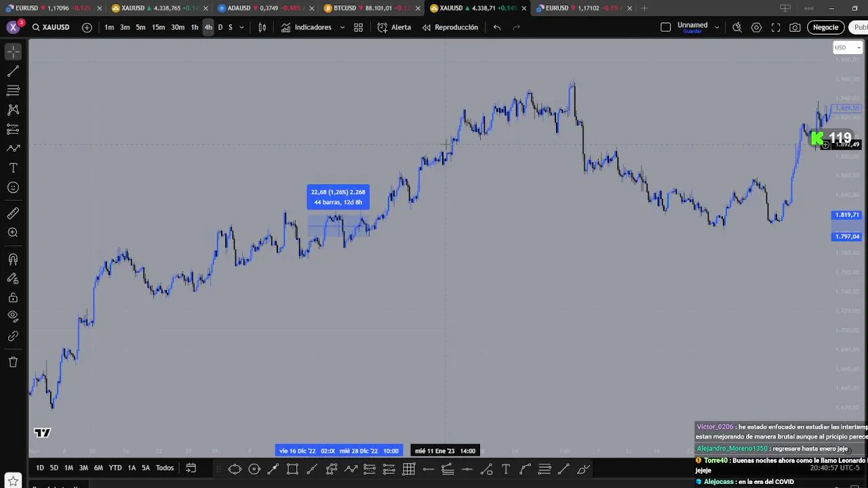Start bar replay with Reproducción
This screenshot has height=488, width=868.
point(450,27)
